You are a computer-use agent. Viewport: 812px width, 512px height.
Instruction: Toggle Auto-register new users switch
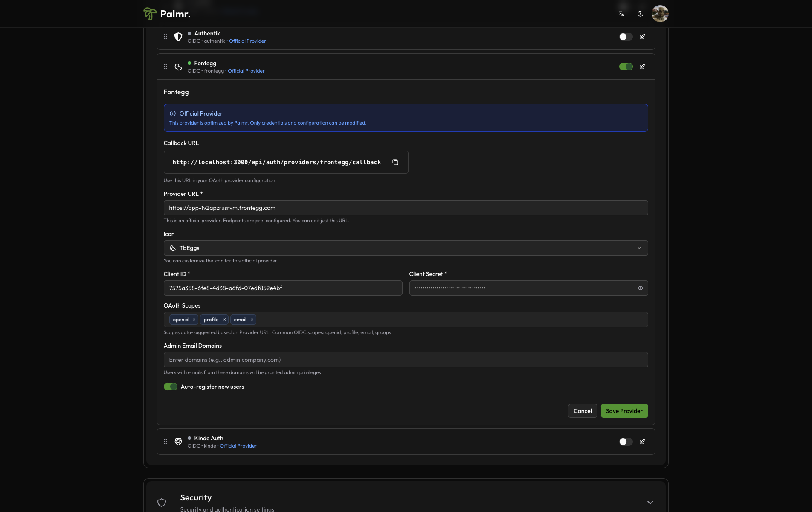click(x=171, y=387)
